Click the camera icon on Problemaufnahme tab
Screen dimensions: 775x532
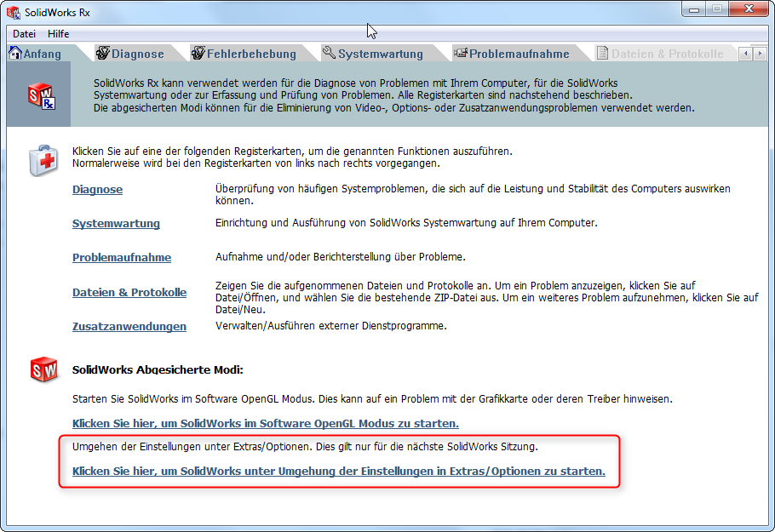point(460,53)
